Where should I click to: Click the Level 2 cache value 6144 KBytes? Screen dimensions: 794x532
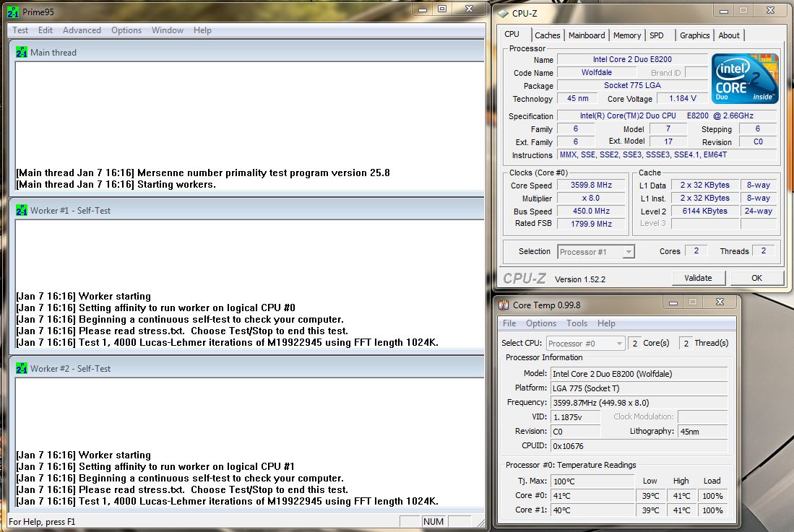pyautogui.click(x=704, y=211)
